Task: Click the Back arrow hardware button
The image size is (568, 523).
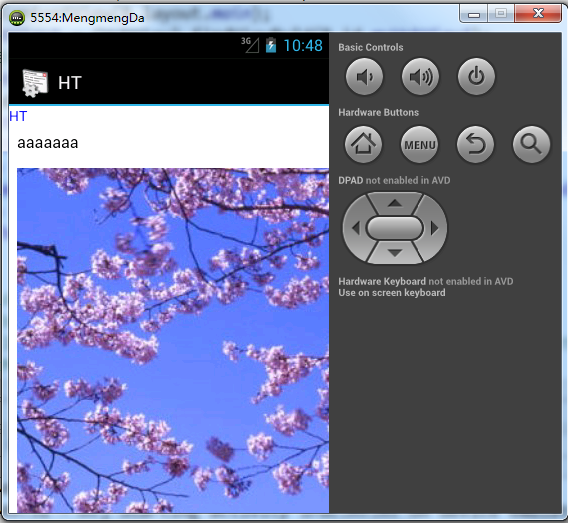Action: tap(475, 145)
